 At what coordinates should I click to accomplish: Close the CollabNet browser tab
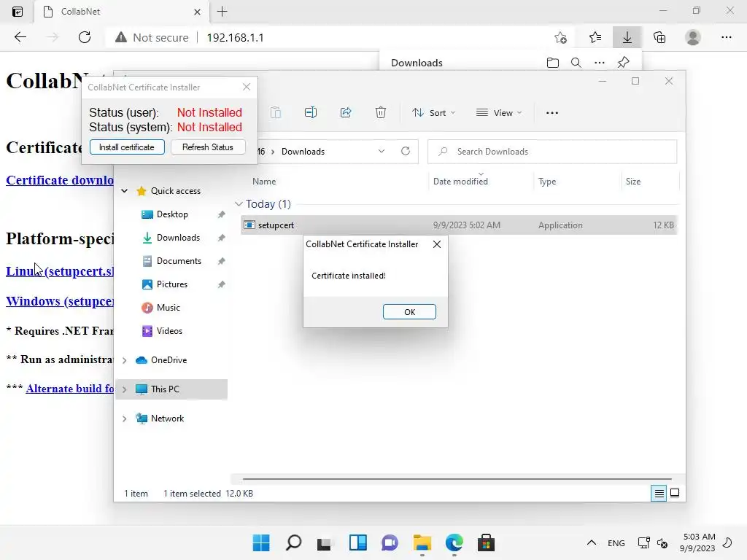coord(197,12)
